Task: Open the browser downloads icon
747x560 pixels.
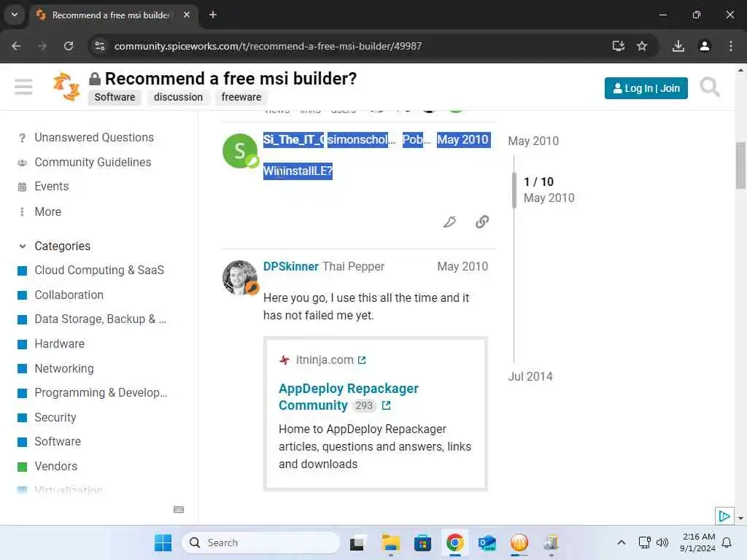Action: pyautogui.click(x=678, y=46)
